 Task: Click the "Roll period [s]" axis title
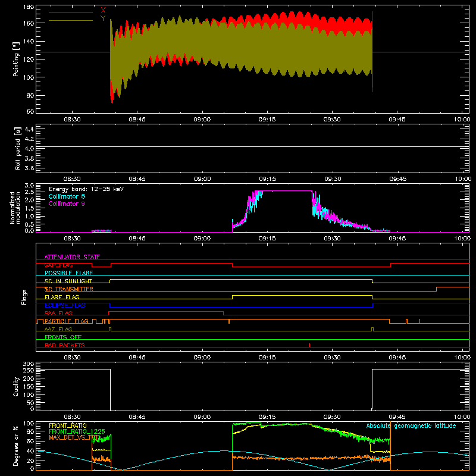(17, 148)
